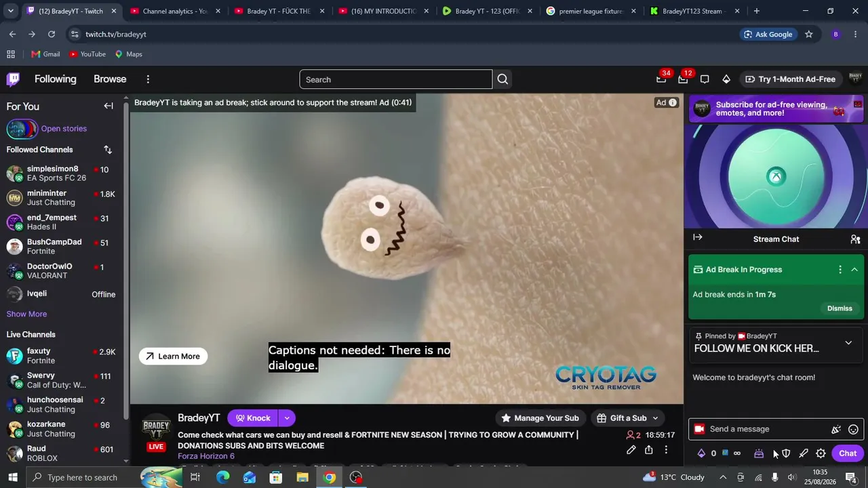Switch to the BradeyYT123 Stream Kick tab

click(694, 11)
